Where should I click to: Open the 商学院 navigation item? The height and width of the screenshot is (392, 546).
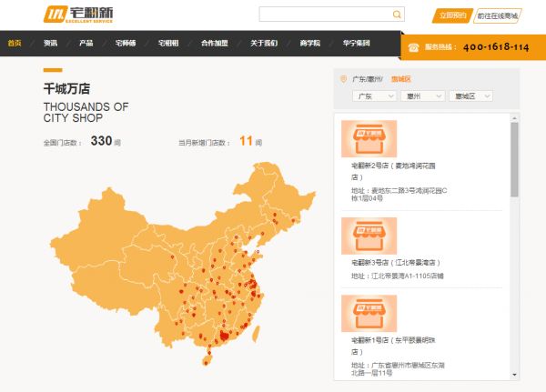coord(309,43)
